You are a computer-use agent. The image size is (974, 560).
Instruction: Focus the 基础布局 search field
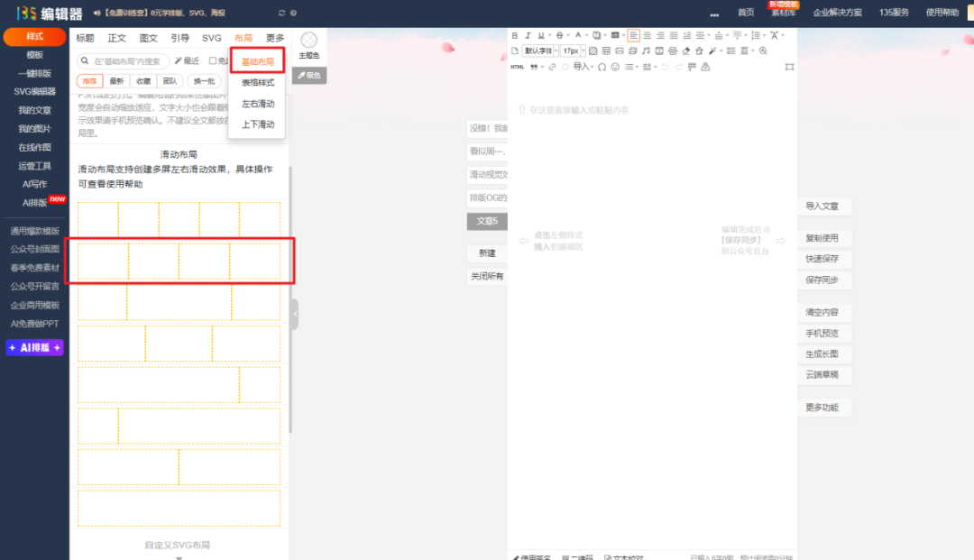(123, 60)
